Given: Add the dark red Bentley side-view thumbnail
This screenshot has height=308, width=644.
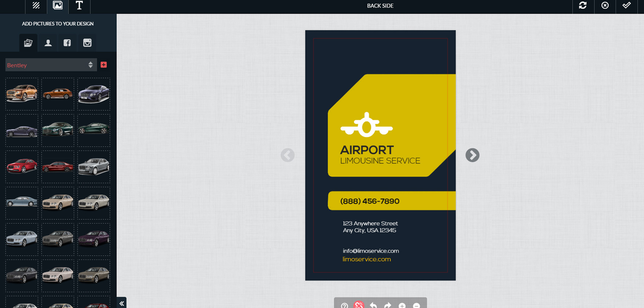Looking at the screenshot, I should pos(58,167).
